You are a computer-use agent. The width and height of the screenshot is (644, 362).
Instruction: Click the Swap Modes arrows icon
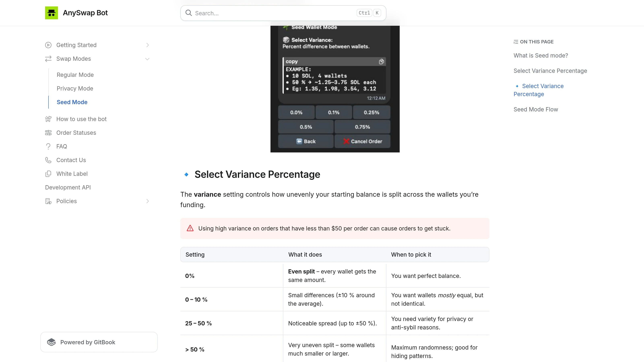(x=48, y=59)
